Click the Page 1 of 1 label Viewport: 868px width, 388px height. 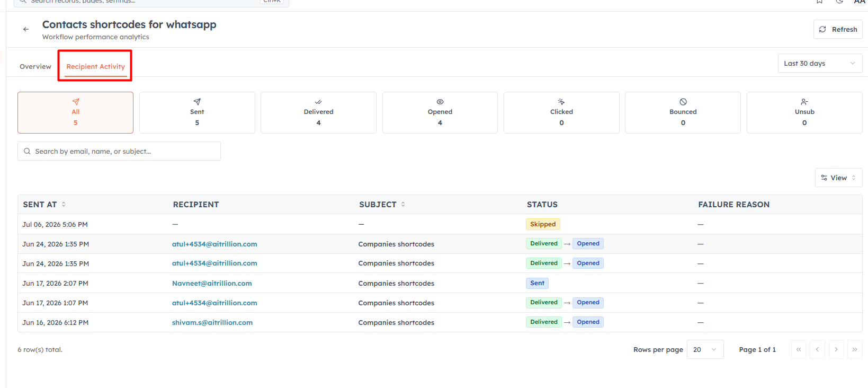pos(757,349)
